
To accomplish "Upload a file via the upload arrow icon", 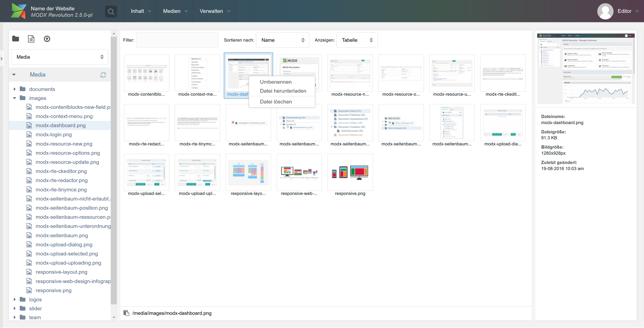I will point(47,39).
